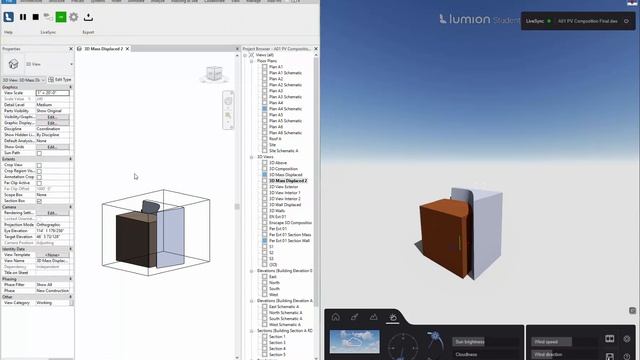Click LiveSync refresh icon in Lumion status bar

627,21
